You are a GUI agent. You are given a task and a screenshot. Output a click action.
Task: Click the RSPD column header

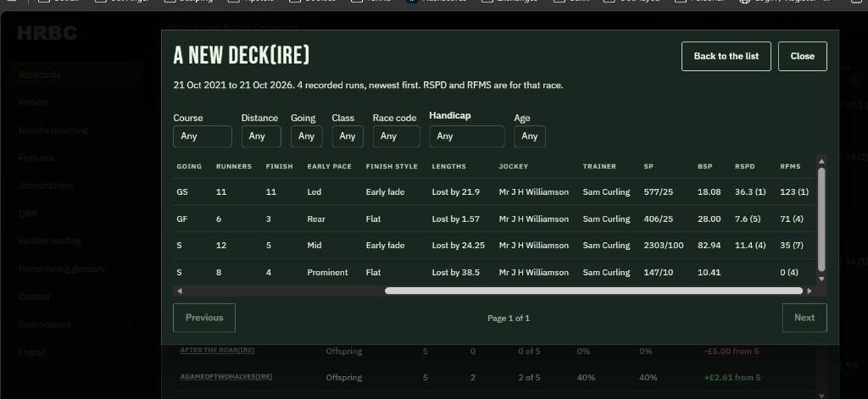pos(744,166)
